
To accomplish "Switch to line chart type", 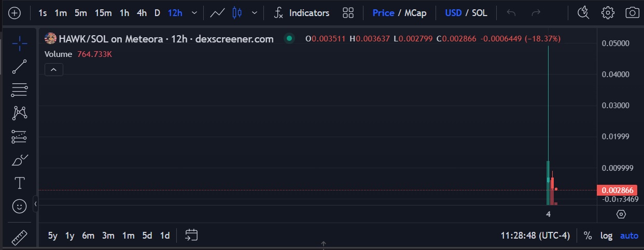I will click(x=217, y=13).
